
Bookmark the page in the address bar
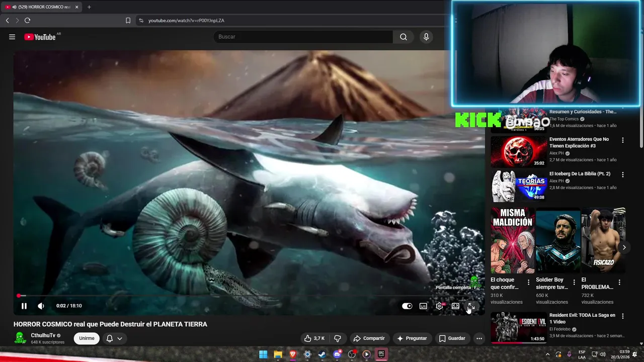click(x=128, y=21)
